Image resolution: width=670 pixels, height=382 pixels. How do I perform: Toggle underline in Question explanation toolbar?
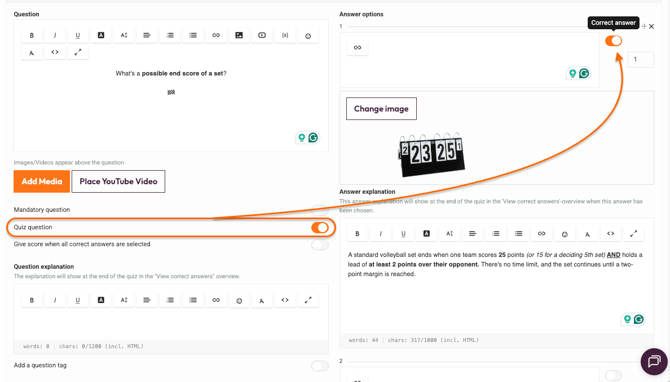click(x=78, y=300)
